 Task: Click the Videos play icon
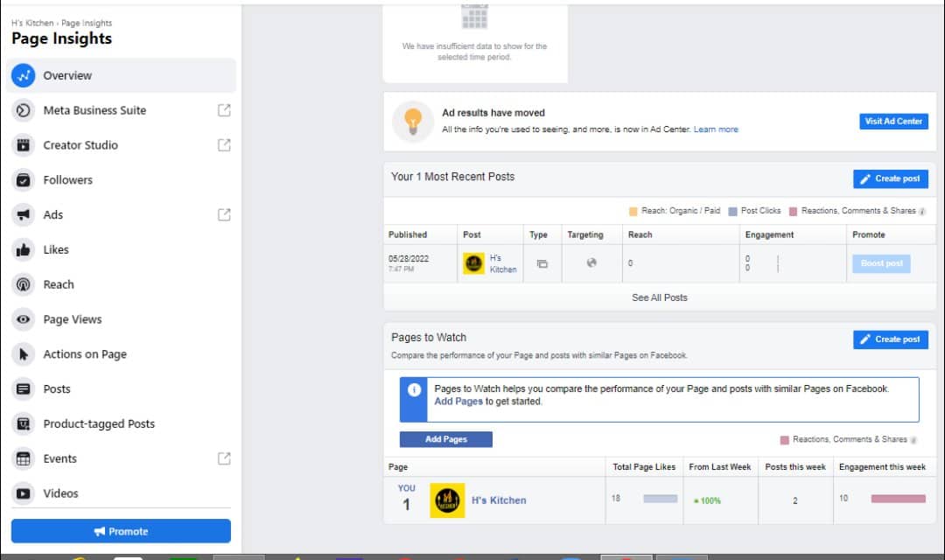[23, 493]
